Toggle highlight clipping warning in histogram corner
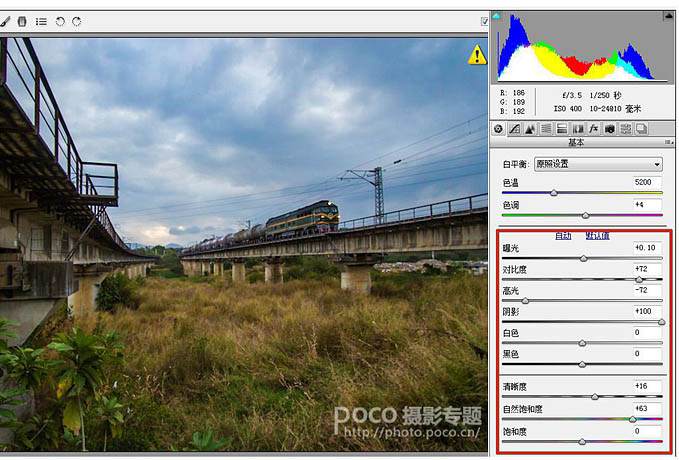The width and height of the screenshot is (679, 460). coord(669,16)
